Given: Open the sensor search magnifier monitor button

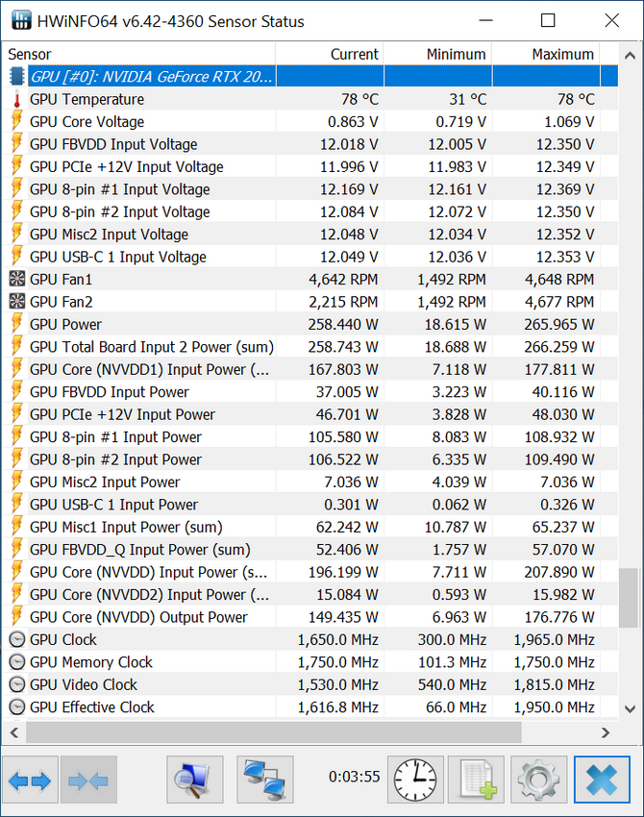Looking at the screenshot, I should (x=195, y=780).
